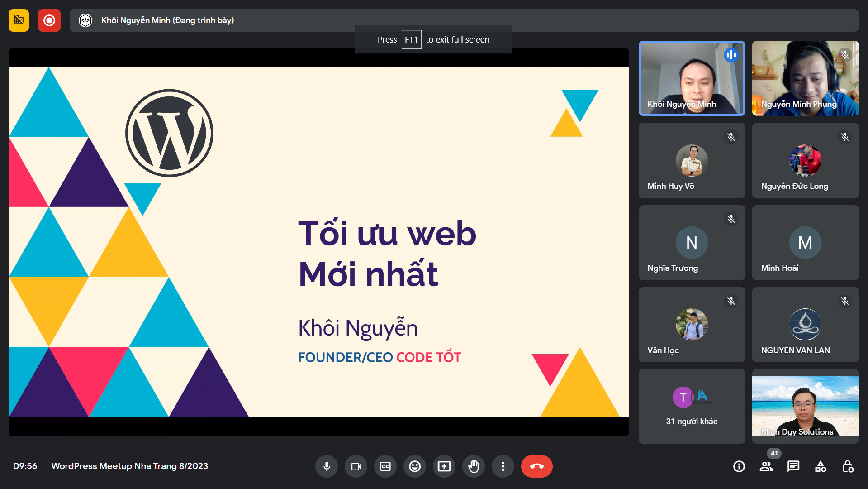Select Khôi Nguyễn Minh's video tile

(692, 78)
